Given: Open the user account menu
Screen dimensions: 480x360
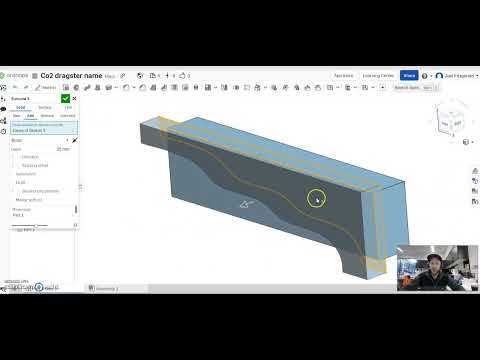Looking at the screenshot, I should 456,76.
